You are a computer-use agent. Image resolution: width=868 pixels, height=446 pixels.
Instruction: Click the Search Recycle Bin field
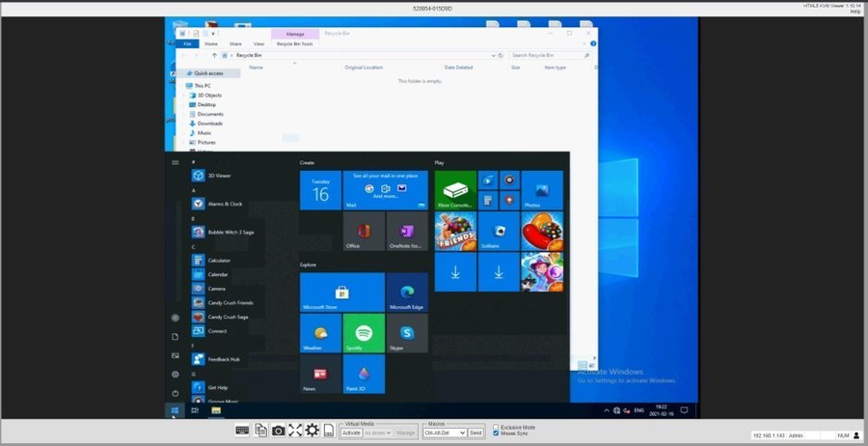(x=551, y=55)
